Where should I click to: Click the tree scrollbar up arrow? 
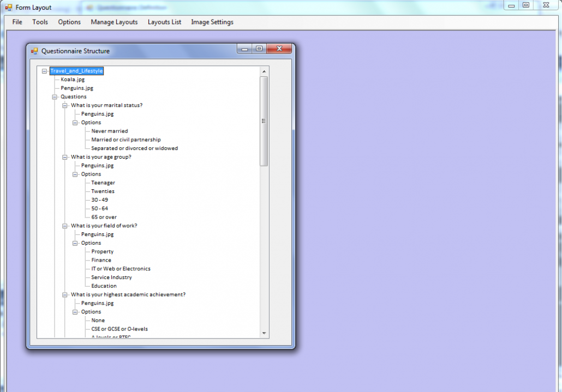click(x=264, y=71)
